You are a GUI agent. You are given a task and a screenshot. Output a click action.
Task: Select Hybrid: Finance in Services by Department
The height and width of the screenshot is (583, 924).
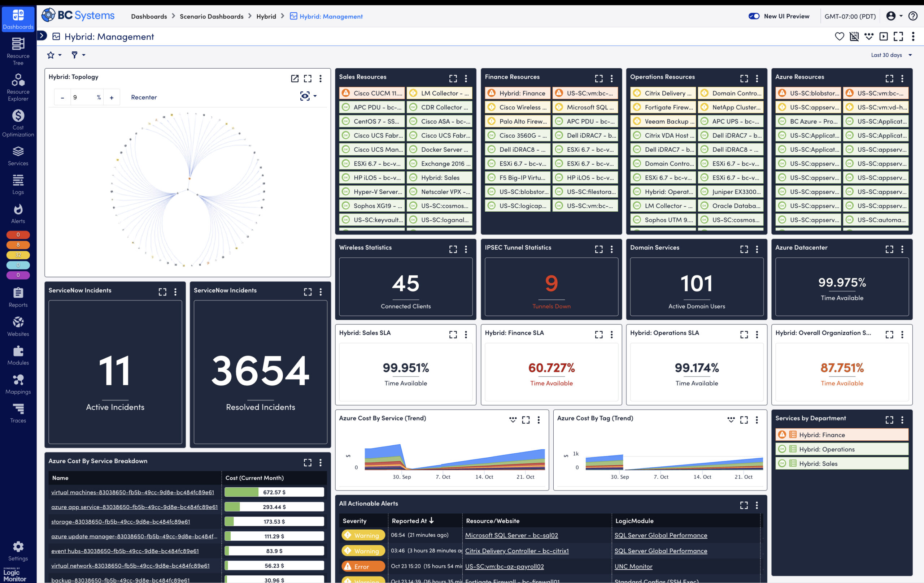point(842,435)
